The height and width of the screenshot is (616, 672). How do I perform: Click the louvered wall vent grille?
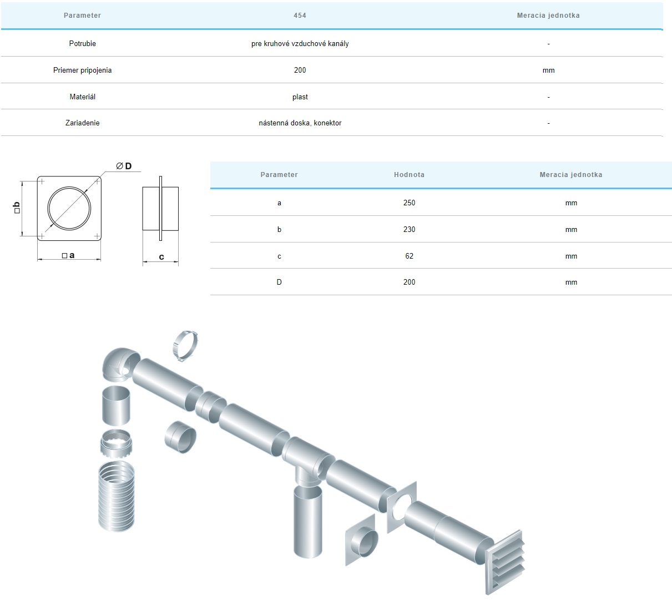506,562
